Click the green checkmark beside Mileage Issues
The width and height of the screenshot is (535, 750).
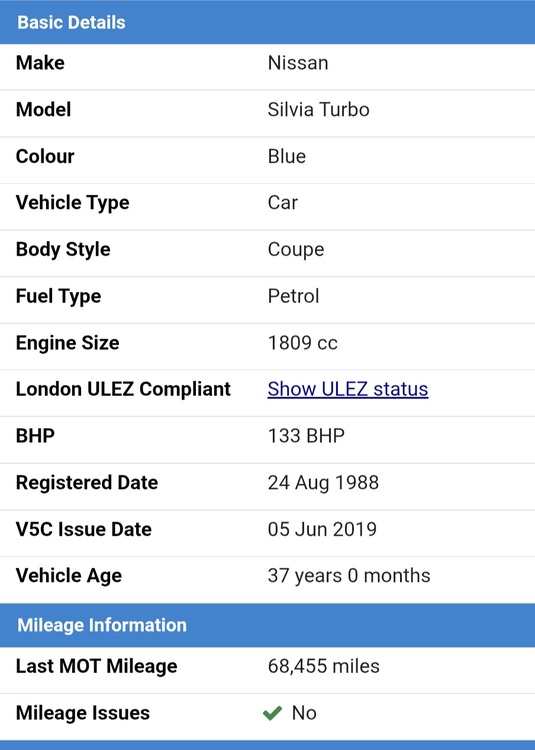(x=273, y=713)
